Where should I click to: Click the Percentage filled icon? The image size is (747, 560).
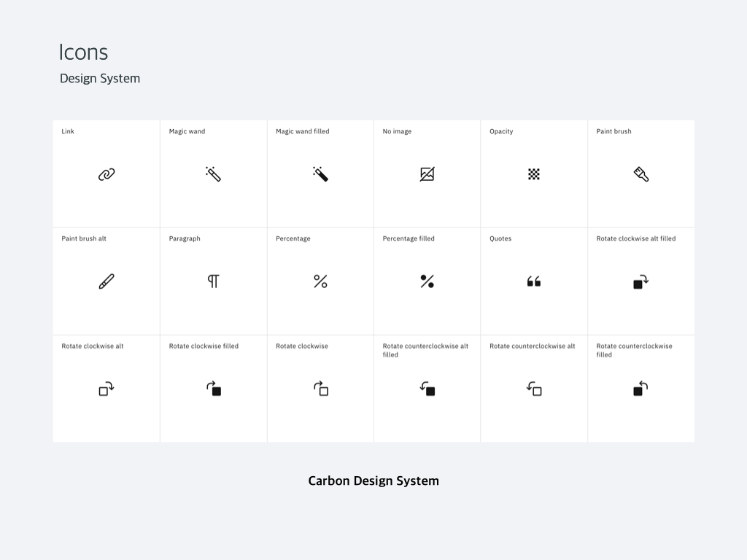427,281
